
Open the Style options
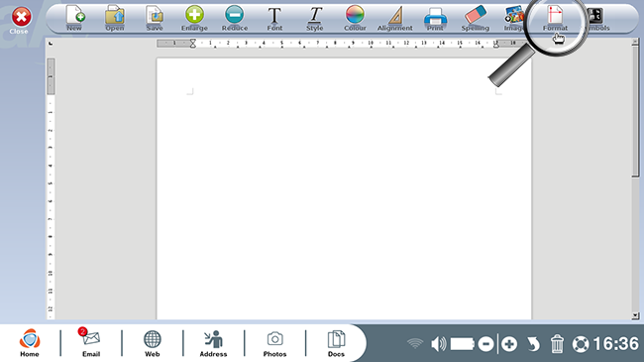[x=315, y=18]
